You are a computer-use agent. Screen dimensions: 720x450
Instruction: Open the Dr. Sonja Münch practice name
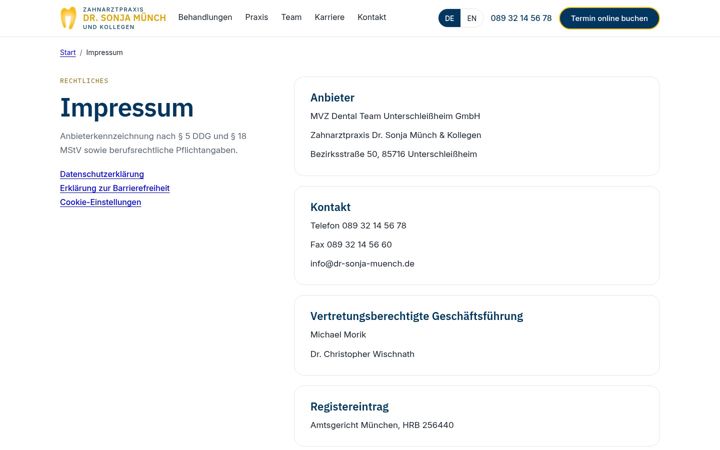(124, 18)
